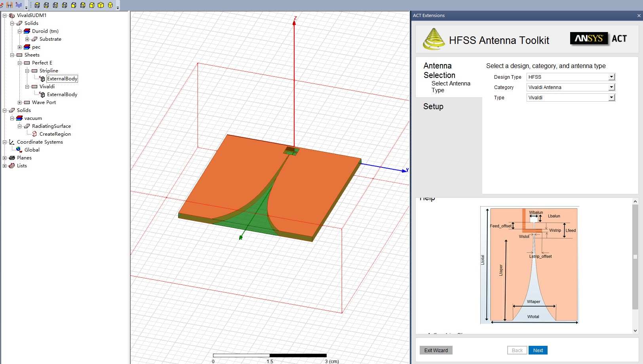Click the Global coordinate system icon

[x=19, y=150]
